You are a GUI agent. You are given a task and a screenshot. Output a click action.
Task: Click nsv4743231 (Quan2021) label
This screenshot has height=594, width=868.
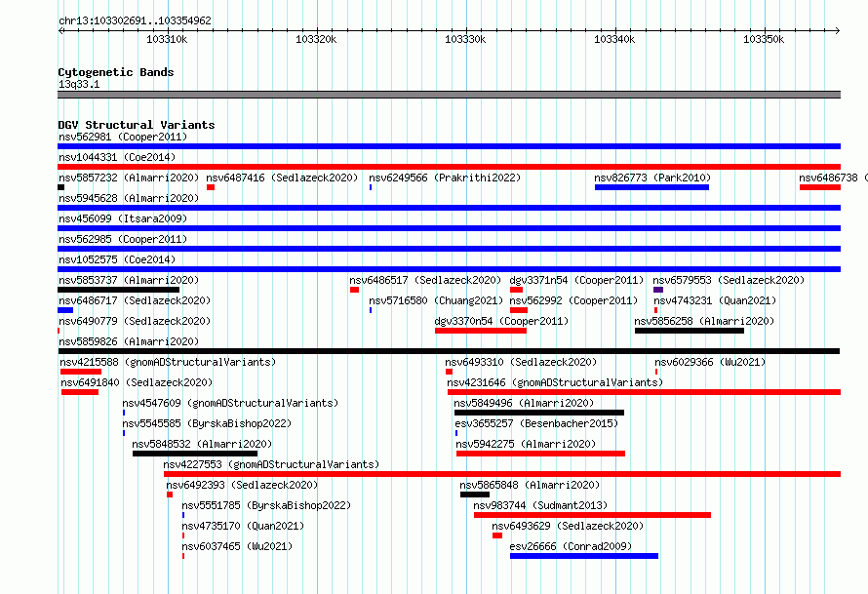click(715, 300)
